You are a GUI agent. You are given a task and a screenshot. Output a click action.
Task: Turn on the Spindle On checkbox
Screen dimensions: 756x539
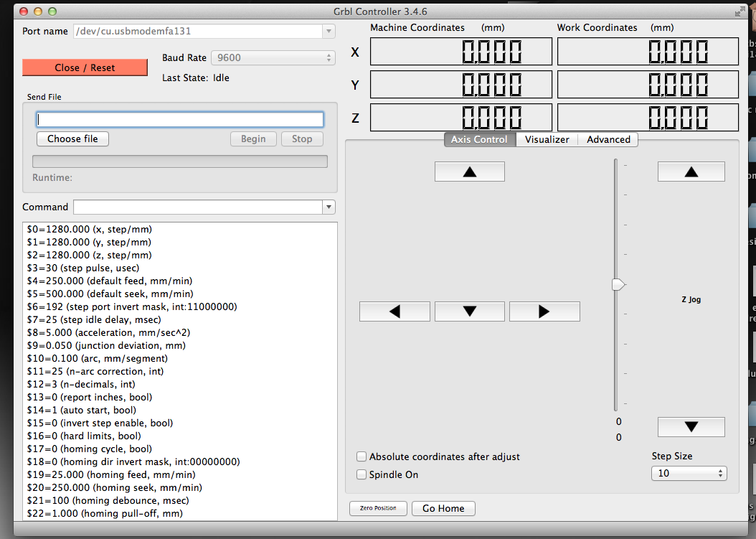pyautogui.click(x=362, y=474)
